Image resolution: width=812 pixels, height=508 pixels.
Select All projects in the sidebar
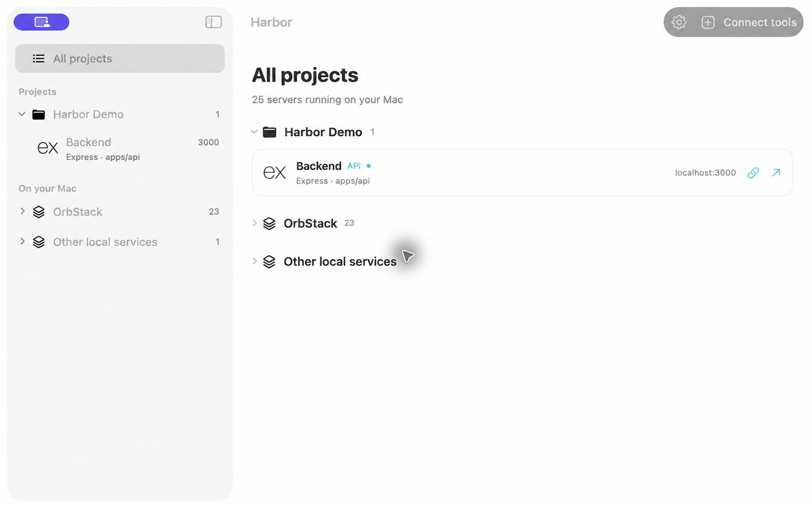[x=120, y=58]
